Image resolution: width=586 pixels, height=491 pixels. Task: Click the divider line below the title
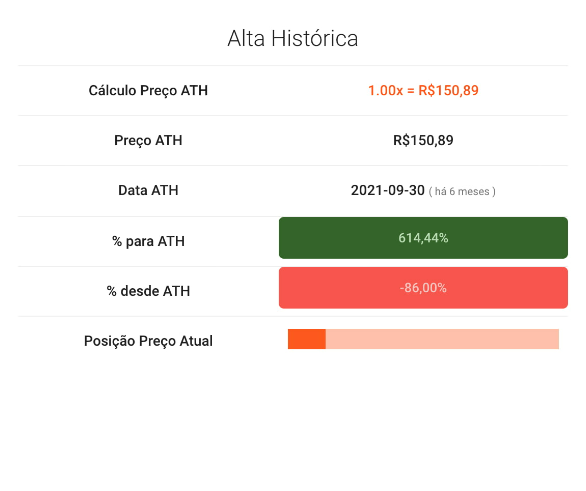293,66
